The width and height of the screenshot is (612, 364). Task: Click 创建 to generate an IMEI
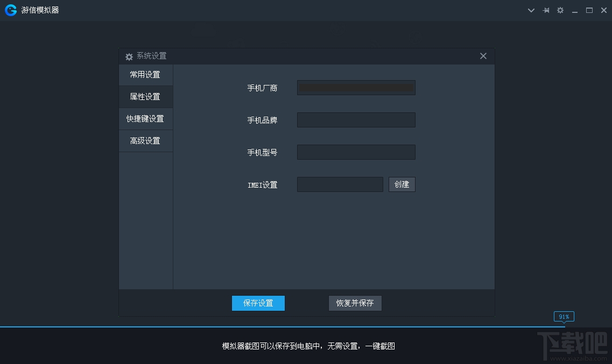[402, 184]
